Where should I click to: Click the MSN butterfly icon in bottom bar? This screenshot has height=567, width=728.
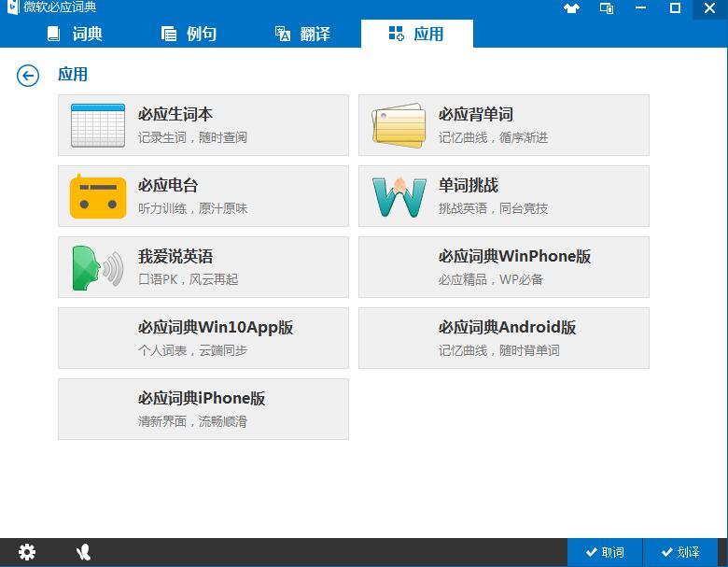pos(83,552)
